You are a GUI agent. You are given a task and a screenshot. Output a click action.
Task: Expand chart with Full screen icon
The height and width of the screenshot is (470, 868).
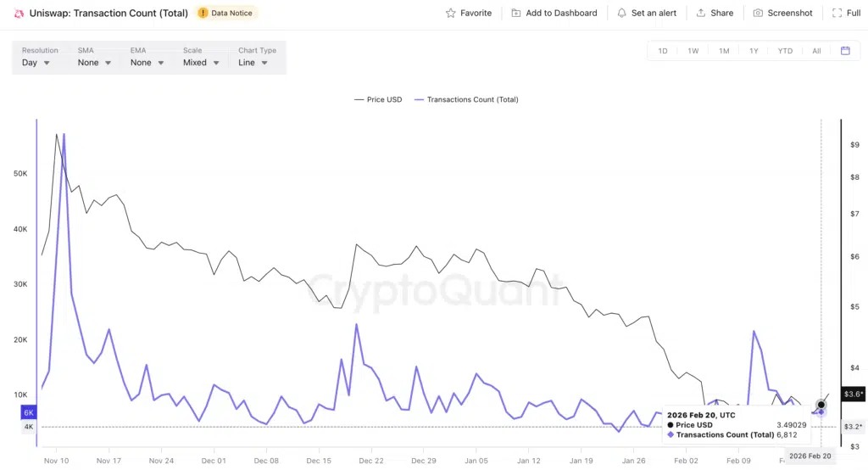(x=836, y=14)
